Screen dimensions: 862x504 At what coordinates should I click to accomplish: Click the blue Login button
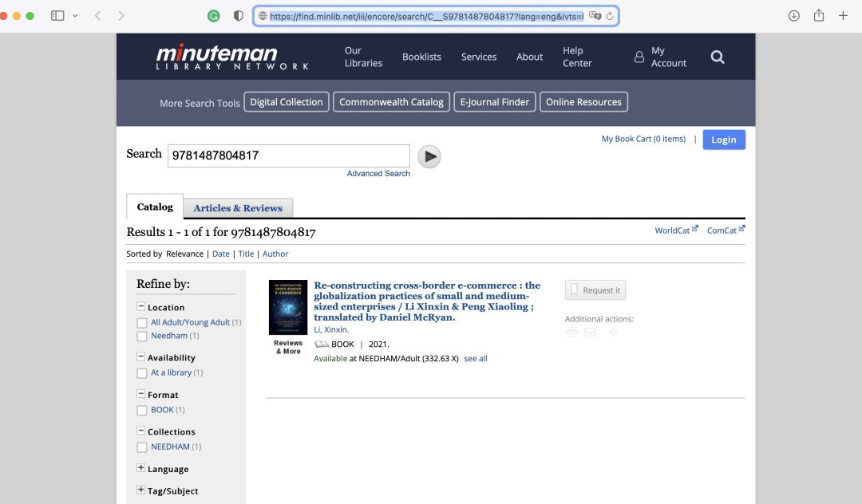tap(723, 140)
